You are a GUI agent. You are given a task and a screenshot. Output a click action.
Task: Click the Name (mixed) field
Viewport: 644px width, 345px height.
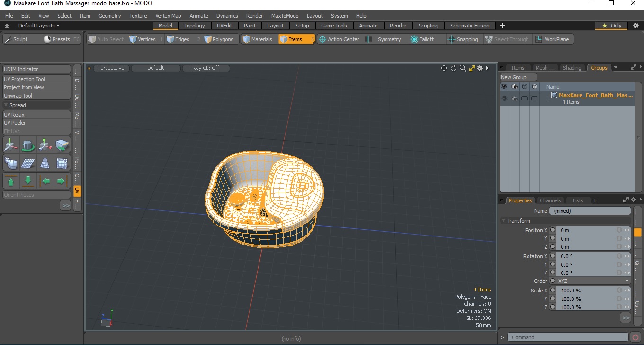pos(590,211)
